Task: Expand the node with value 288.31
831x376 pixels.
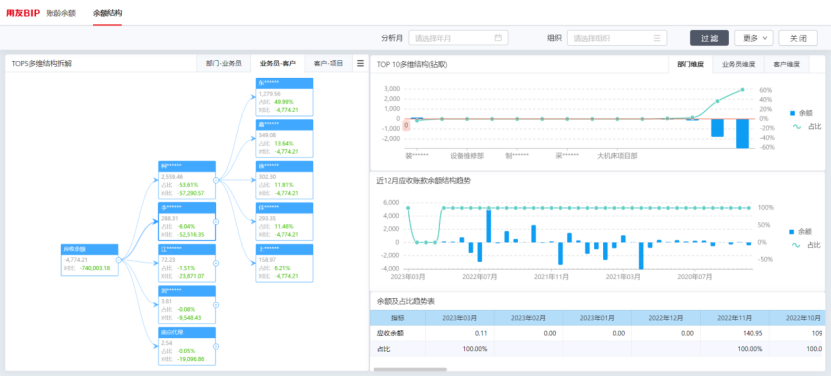Action: pyautogui.click(x=216, y=221)
